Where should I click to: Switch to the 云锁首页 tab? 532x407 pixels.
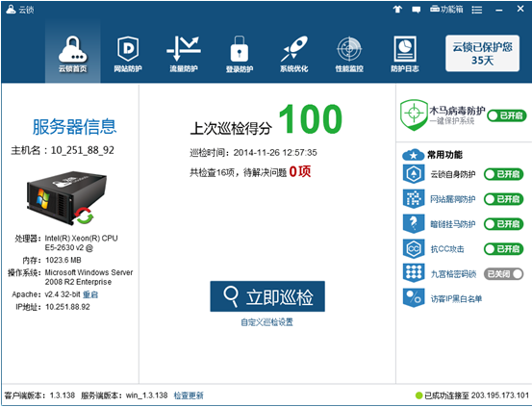[72, 52]
